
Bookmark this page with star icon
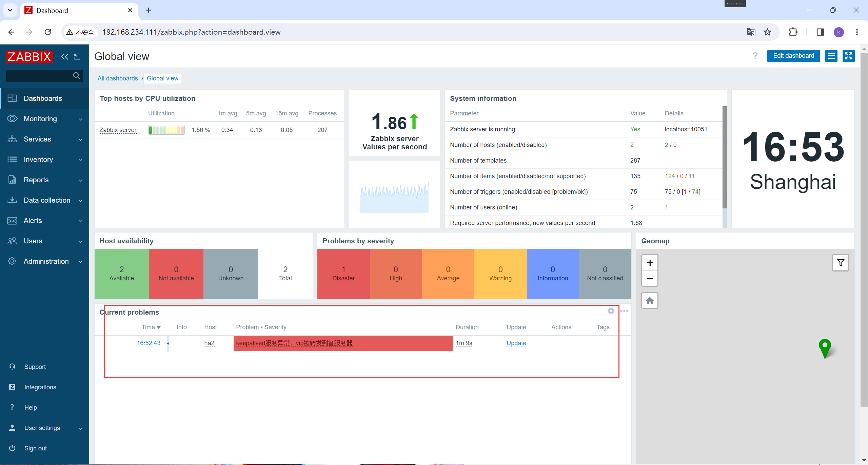tap(767, 32)
